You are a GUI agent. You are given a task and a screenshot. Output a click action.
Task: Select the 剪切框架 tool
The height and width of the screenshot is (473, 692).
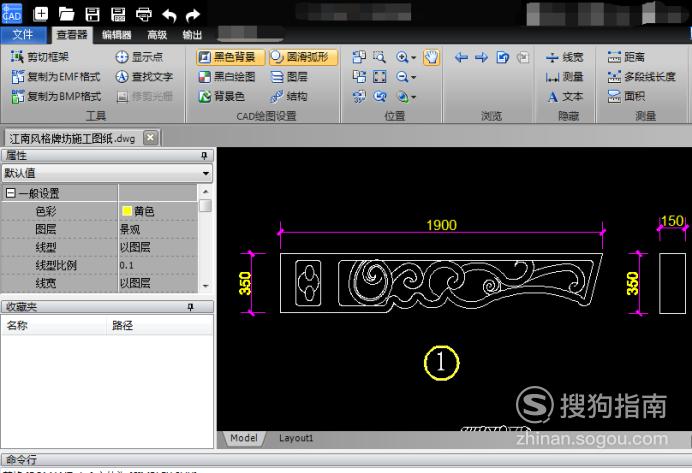pos(40,56)
